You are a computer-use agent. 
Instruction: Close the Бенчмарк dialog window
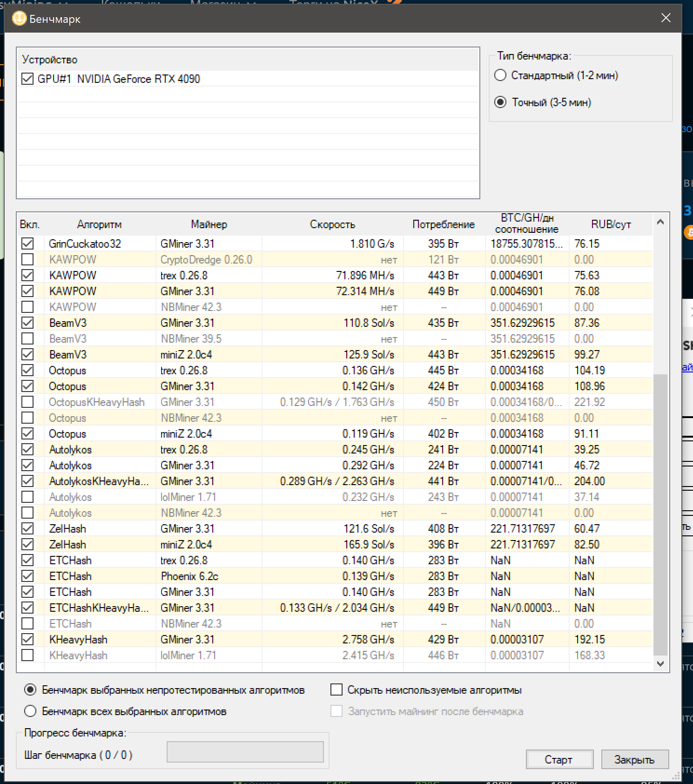[666, 18]
